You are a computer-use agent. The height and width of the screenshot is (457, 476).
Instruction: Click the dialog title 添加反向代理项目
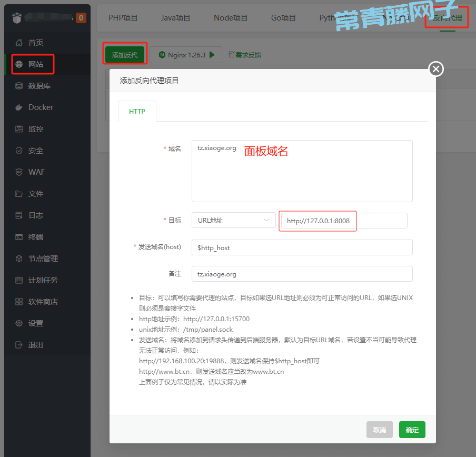click(149, 81)
